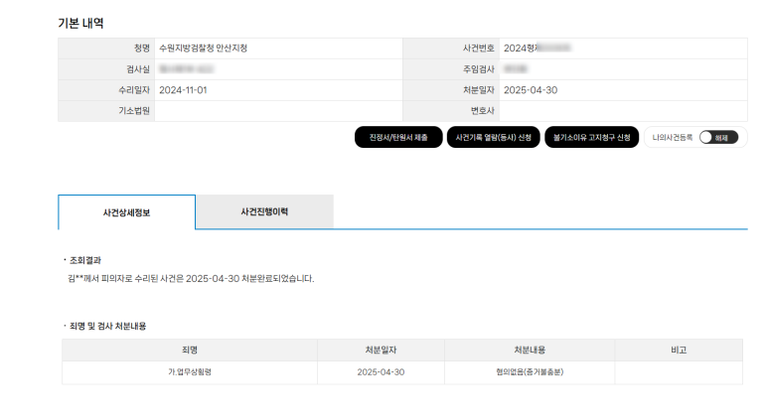Click the 진정서/탄원서 제출 button
This screenshot has height=402, width=768.
398,137
